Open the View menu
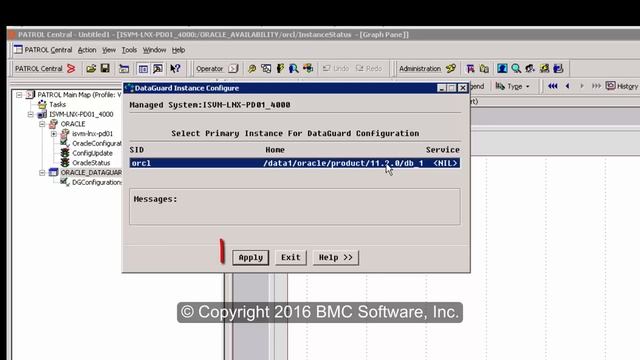This screenshot has height=360, width=640. (x=109, y=50)
